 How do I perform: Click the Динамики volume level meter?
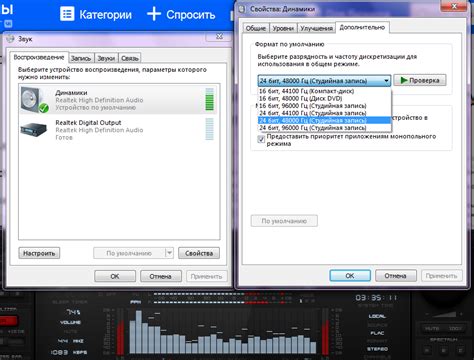coord(210,99)
